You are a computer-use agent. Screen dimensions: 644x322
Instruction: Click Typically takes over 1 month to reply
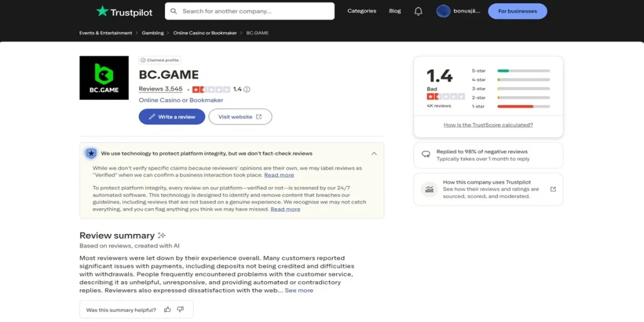coord(483,159)
